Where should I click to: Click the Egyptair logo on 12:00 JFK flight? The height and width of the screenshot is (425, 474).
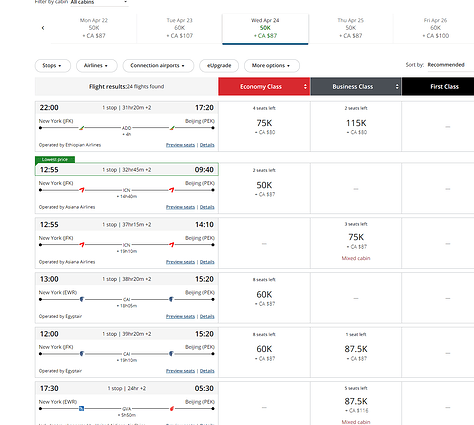tap(82, 354)
